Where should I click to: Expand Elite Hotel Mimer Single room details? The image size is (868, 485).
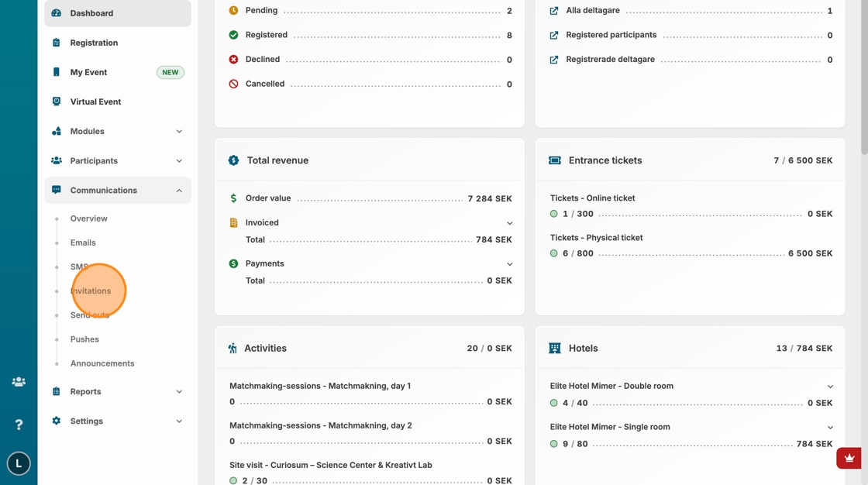coord(829,428)
